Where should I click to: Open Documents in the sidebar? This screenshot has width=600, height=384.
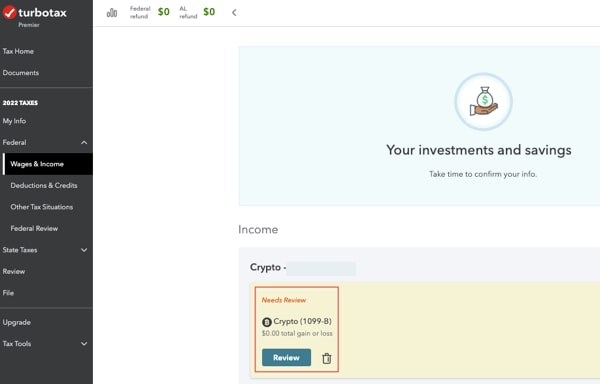pos(21,73)
